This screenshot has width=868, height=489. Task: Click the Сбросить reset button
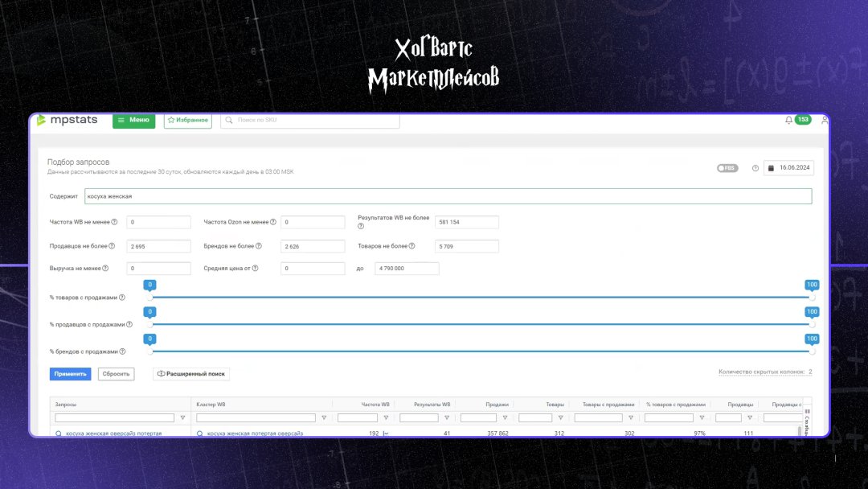[x=116, y=374]
